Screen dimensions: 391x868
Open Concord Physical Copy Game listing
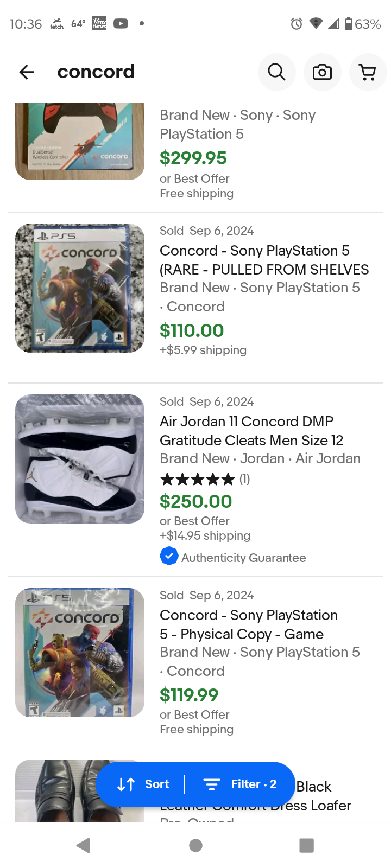[249, 624]
